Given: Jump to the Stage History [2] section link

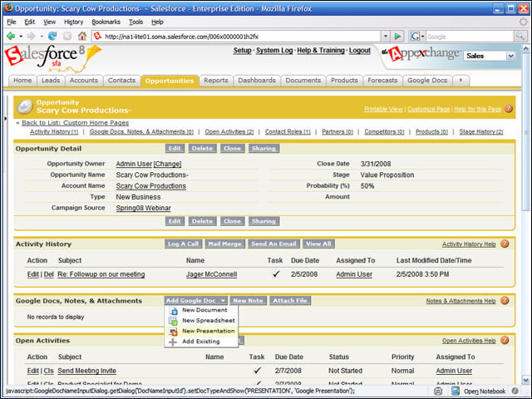Looking at the screenshot, I should (481, 131).
